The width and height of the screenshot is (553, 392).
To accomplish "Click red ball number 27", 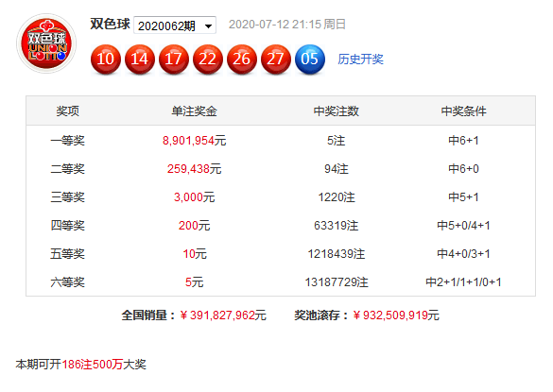I will click(x=276, y=59).
